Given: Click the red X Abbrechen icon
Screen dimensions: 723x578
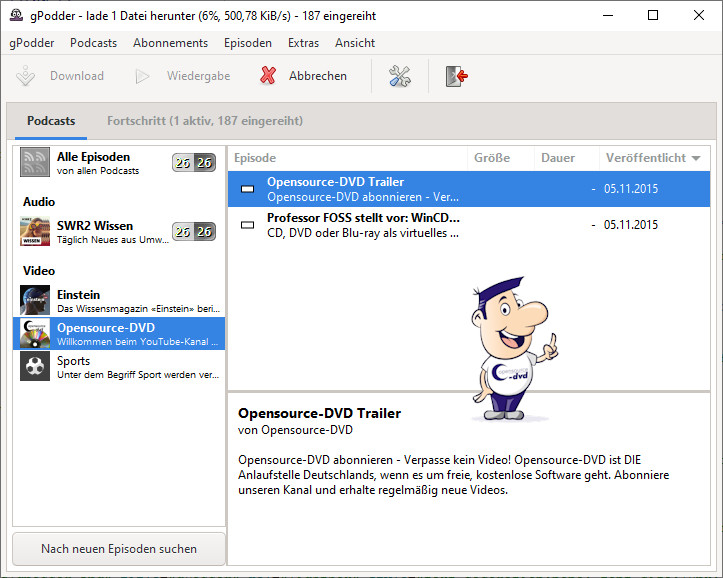Looking at the screenshot, I should tap(268, 76).
